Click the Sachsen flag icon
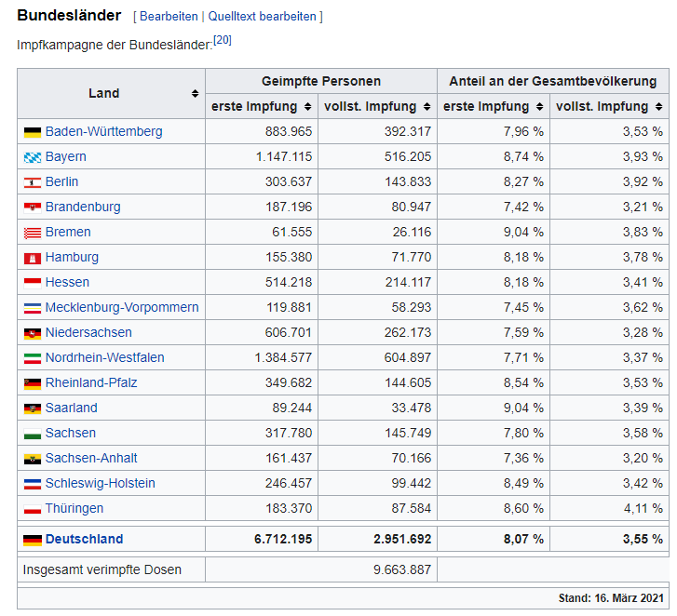This screenshot has width=677, height=616. (x=33, y=434)
